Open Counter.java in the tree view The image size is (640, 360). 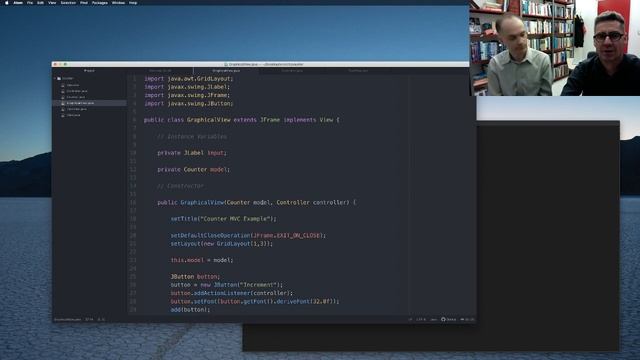[76, 97]
